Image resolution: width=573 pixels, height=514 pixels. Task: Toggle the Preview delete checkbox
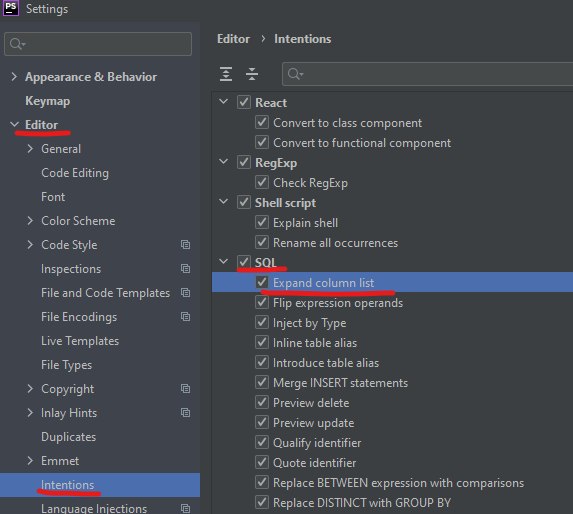coord(262,402)
